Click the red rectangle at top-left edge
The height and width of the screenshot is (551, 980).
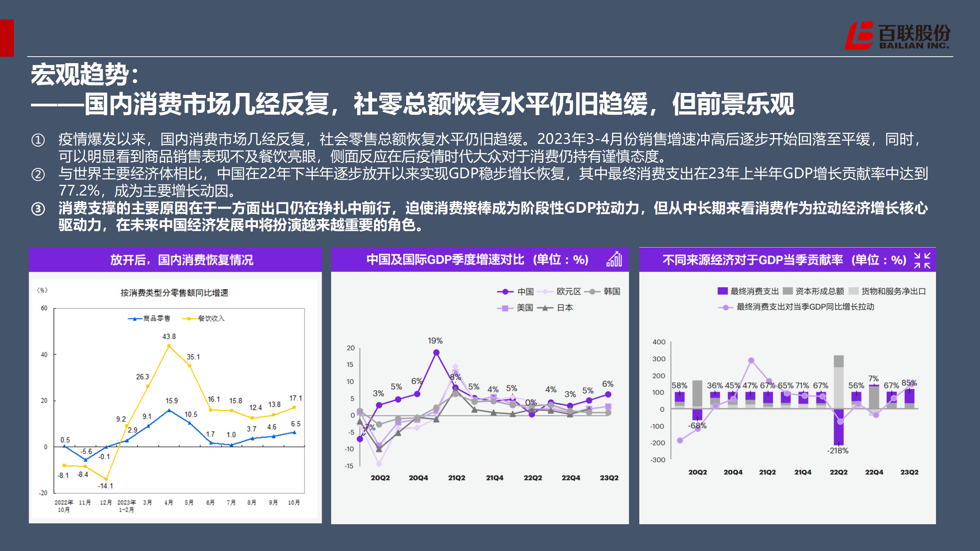point(7,38)
